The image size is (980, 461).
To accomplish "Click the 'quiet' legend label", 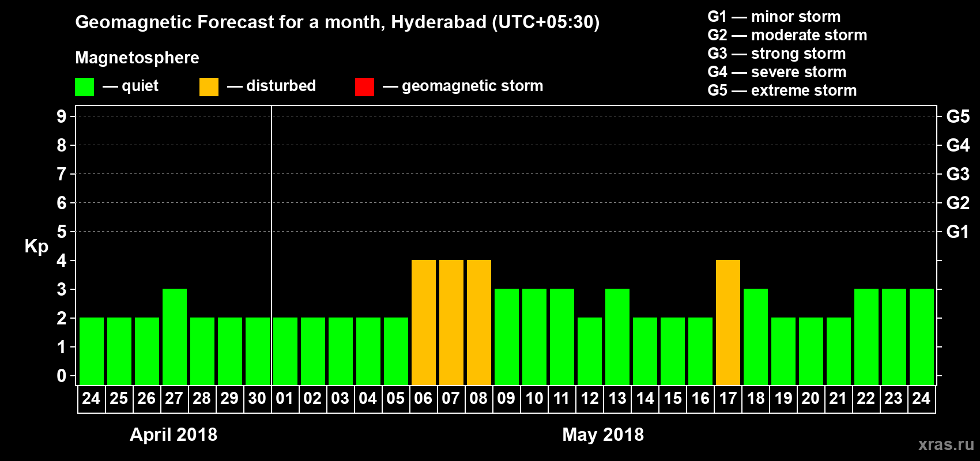I will (140, 86).
